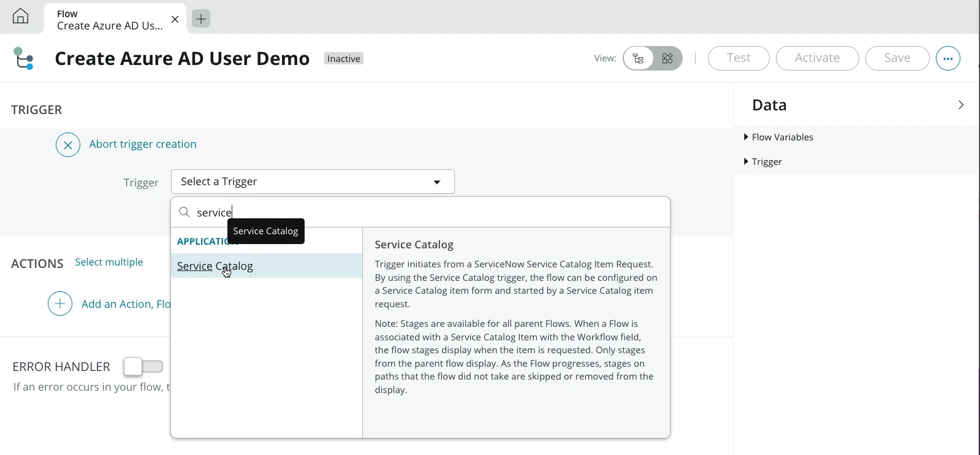Viewport: 980px width, 455px height.
Task: Click the abort trigger creation X icon
Action: (x=68, y=145)
